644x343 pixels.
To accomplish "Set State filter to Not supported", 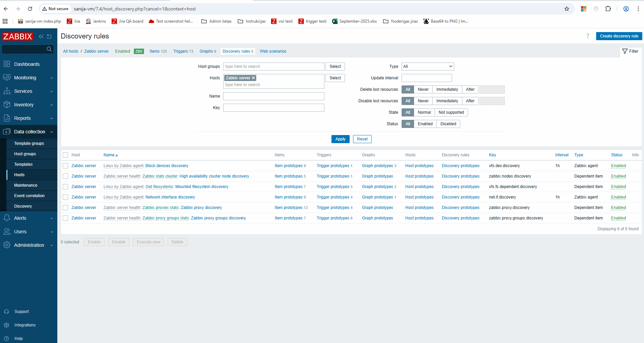I will (x=451, y=112).
